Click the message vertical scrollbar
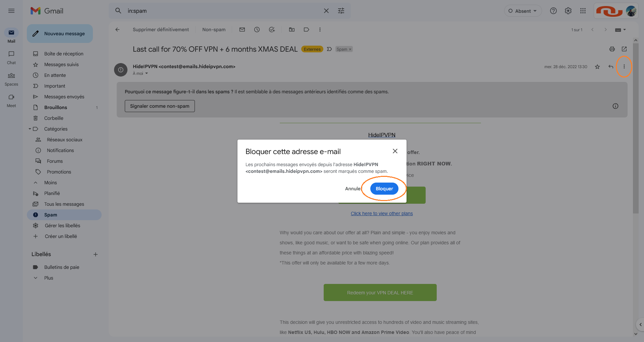The height and width of the screenshot is (342, 644). click(636, 129)
